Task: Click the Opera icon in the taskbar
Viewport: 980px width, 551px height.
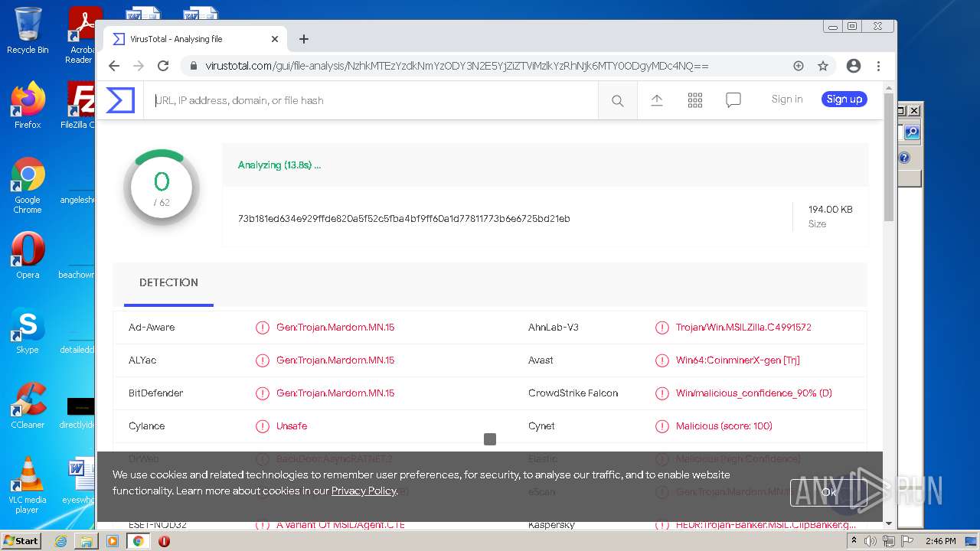Action: coord(164,541)
